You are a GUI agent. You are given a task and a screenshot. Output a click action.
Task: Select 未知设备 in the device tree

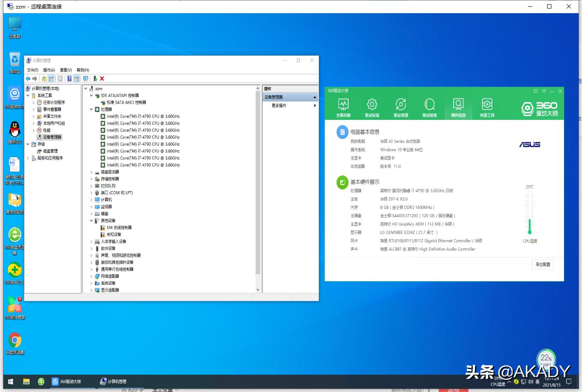114,235
